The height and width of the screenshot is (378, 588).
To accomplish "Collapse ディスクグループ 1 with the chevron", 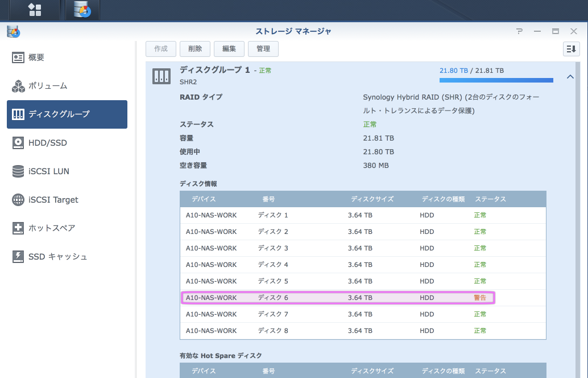I will [570, 77].
